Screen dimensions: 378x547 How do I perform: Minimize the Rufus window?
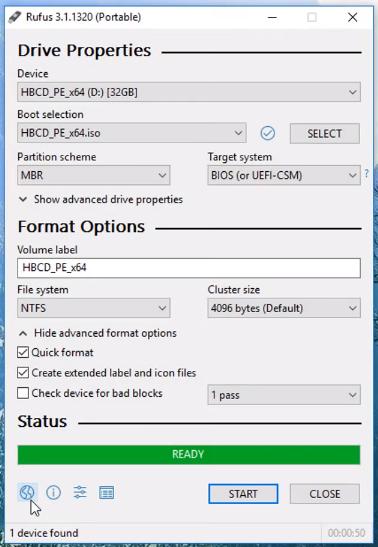pyautogui.click(x=272, y=17)
